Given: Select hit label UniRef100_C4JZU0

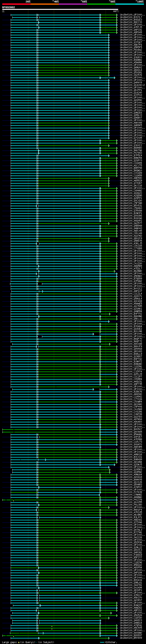Looking at the screenshot, I should click(x=131, y=263).
